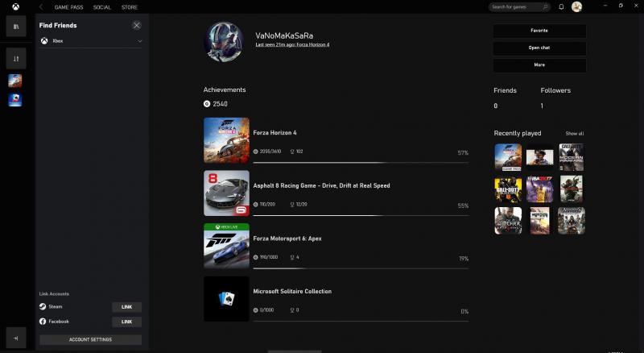The image size is (644, 353).
Task: Click the notifications bell icon
Action: pyautogui.click(x=561, y=6)
